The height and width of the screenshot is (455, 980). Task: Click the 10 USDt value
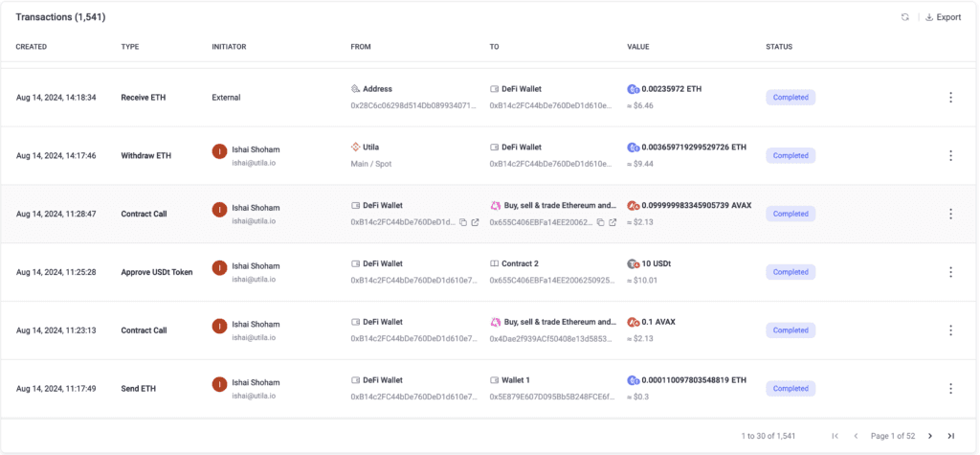tap(657, 263)
